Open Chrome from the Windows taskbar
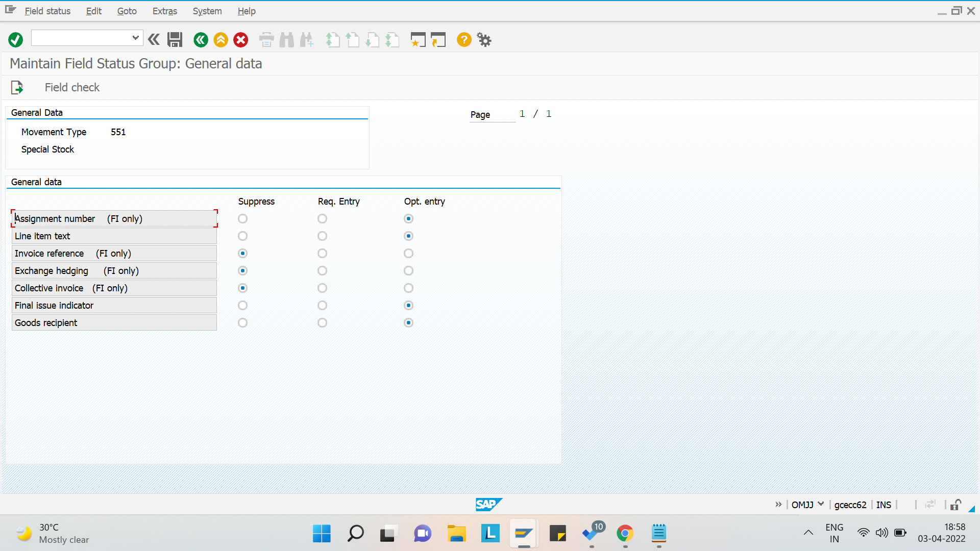Image resolution: width=980 pixels, height=551 pixels. point(625,534)
